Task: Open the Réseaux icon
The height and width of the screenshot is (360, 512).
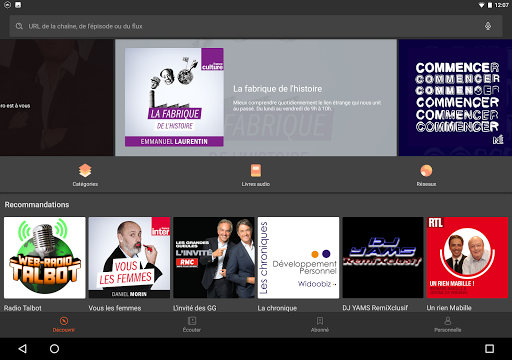Action: (x=426, y=170)
